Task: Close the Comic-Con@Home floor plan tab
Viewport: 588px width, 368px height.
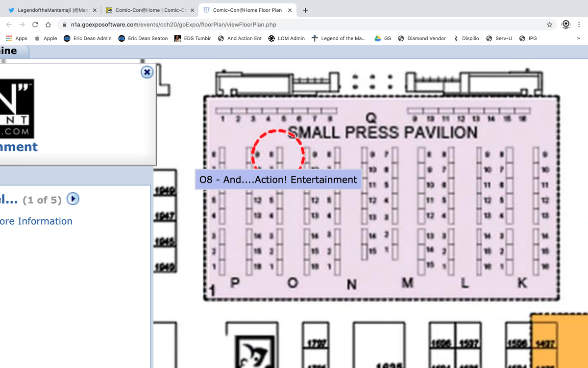Action: click(x=290, y=10)
